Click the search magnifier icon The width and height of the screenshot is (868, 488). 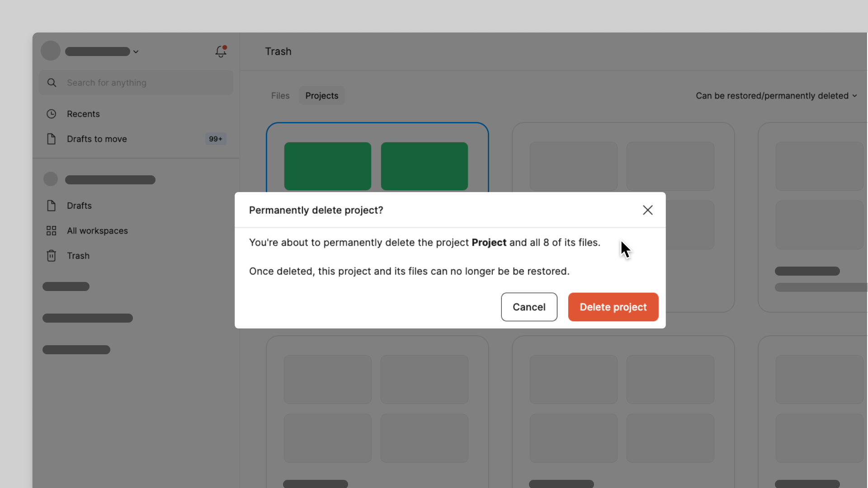pos(52,83)
